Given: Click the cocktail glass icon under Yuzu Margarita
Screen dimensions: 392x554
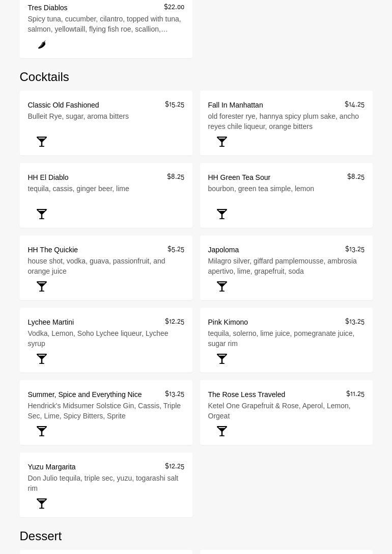Looking at the screenshot, I should 42,504.
